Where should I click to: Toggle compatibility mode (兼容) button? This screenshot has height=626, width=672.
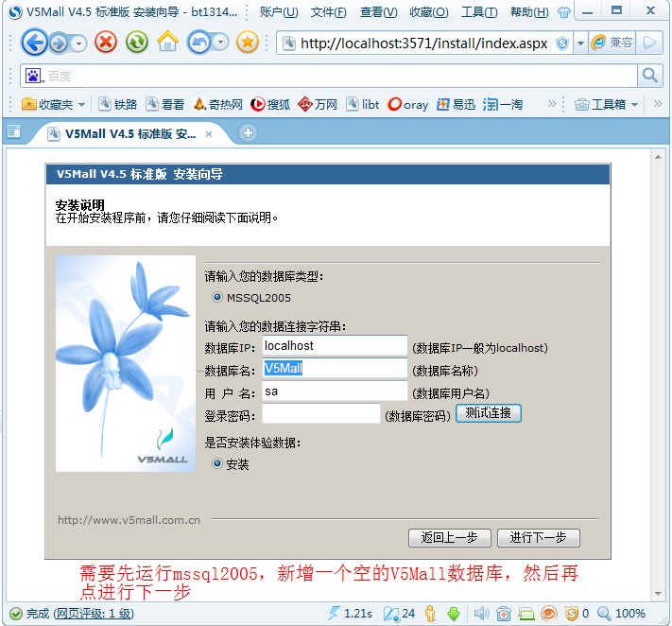click(x=612, y=43)
